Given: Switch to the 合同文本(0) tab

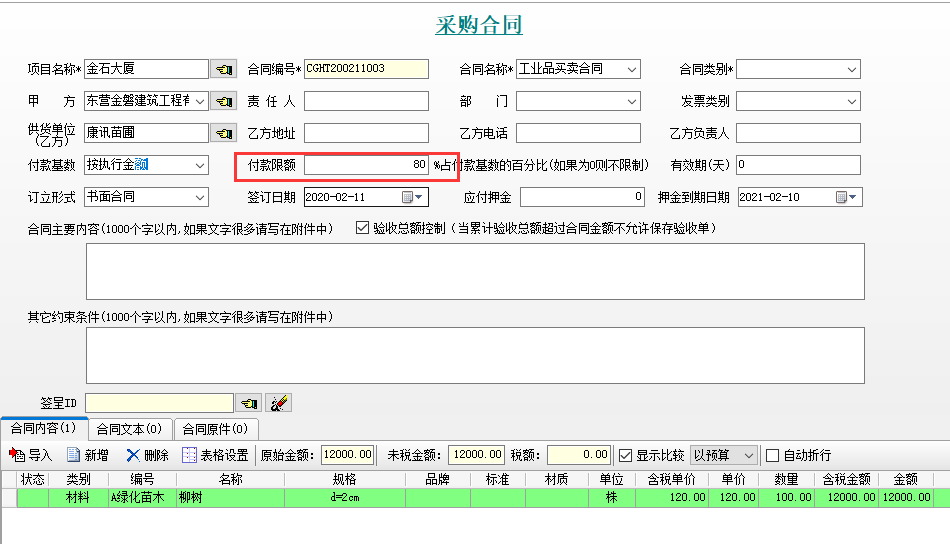Looking at the screenshot, I should tap(129, 429).
